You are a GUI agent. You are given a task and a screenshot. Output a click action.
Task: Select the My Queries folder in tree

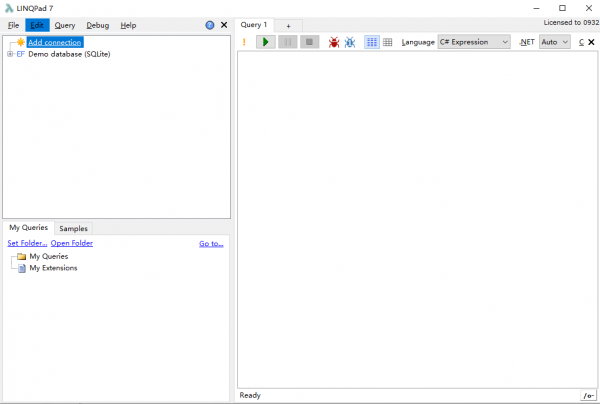coord(49,256)
